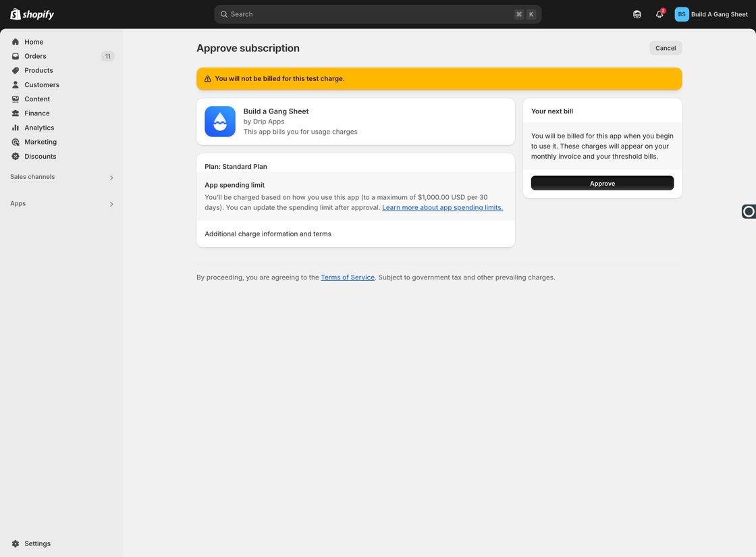Click into the Search field
The image size is (756, 557).
(377, 14)
